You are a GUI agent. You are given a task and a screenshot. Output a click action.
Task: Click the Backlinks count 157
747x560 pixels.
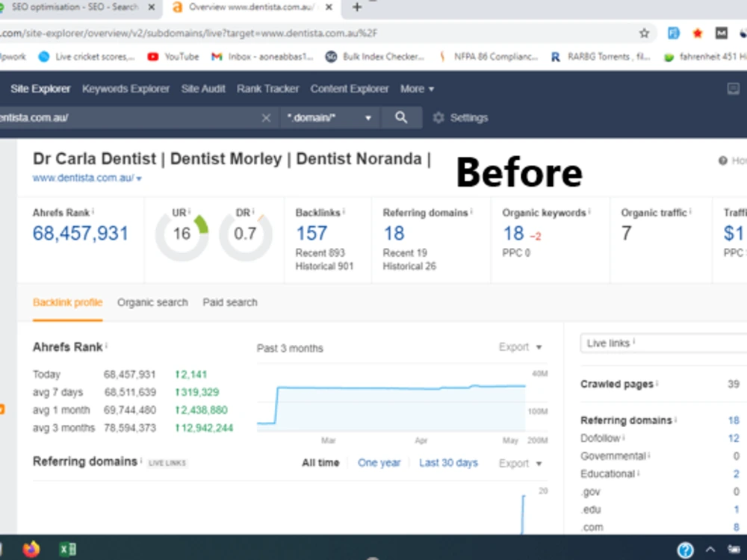click(311, 233)
